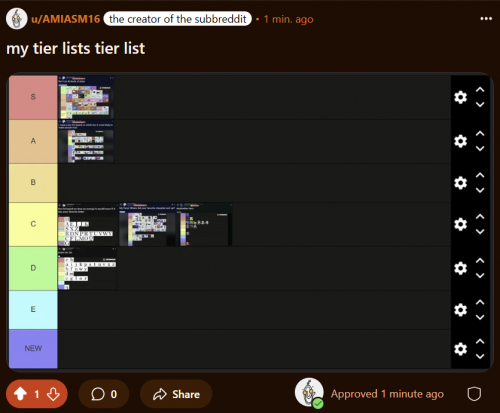The image size is (500, 413).
Task: Select the green D tier label
Action: click(x=33, y=268)
